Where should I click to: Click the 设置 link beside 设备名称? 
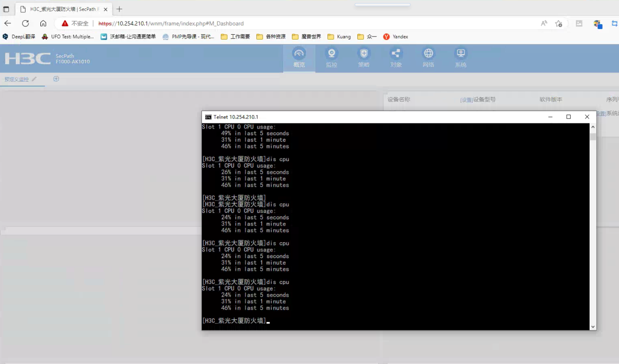click(466, 100)
